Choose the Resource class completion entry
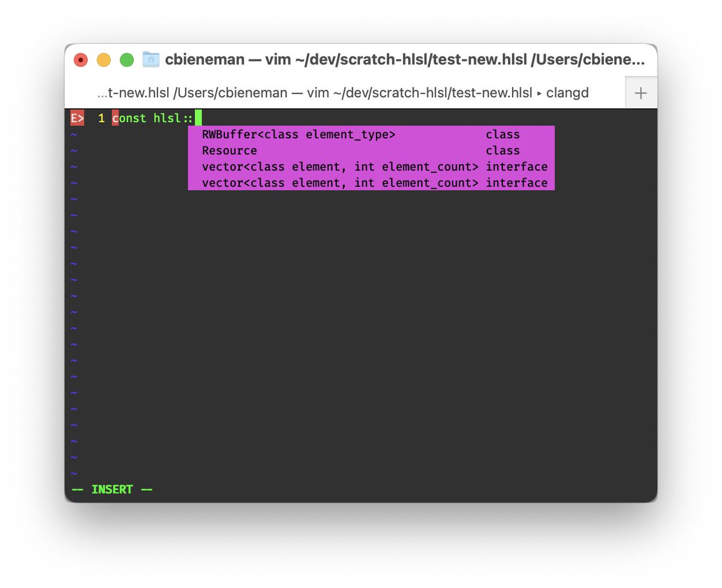This screenshot has height=588, width=722. point(371,150)
